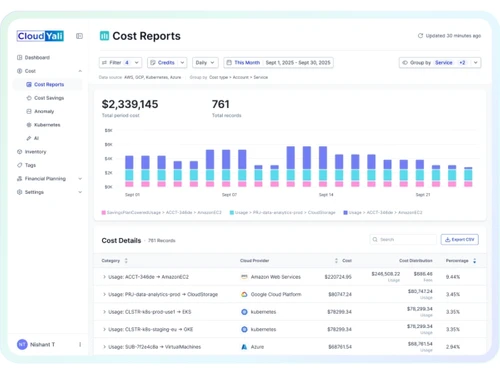Click the Tags label icon
This screenshot has width=500, height=375.
(x=19, y=165)
